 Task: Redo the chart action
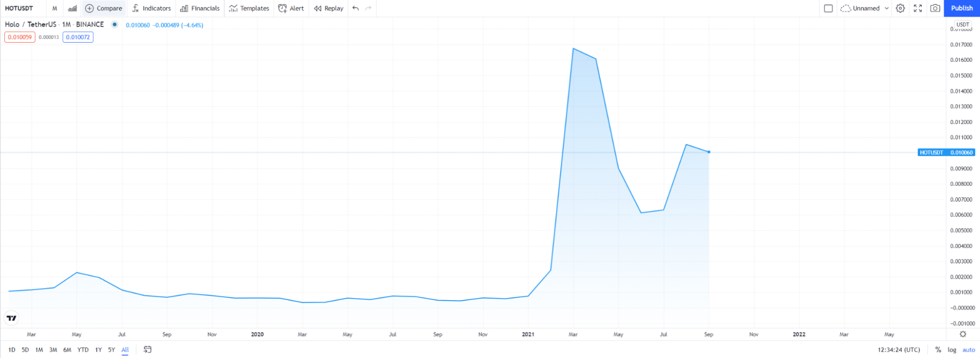click(368, 8)
